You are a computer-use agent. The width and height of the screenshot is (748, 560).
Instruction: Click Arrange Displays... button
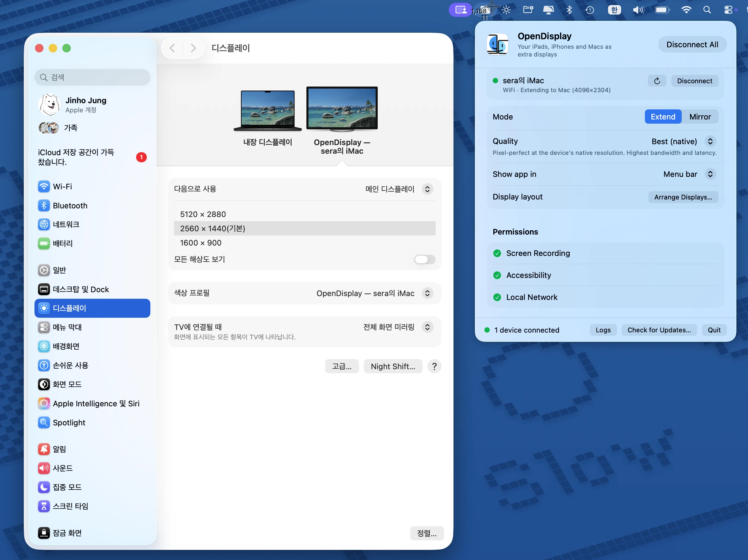pos(683,197)
